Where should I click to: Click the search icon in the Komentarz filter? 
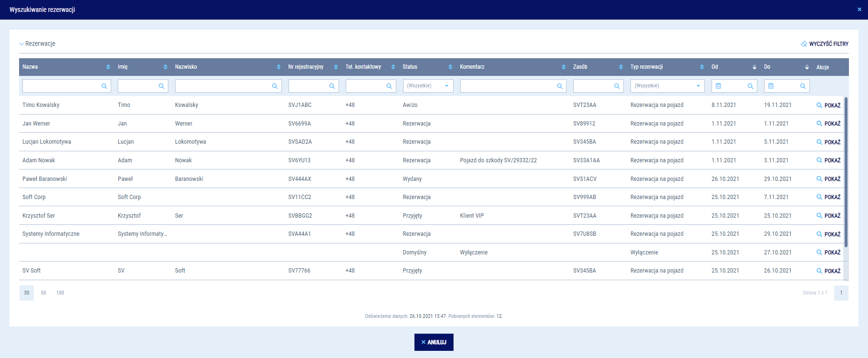click(x=559, y=86)
